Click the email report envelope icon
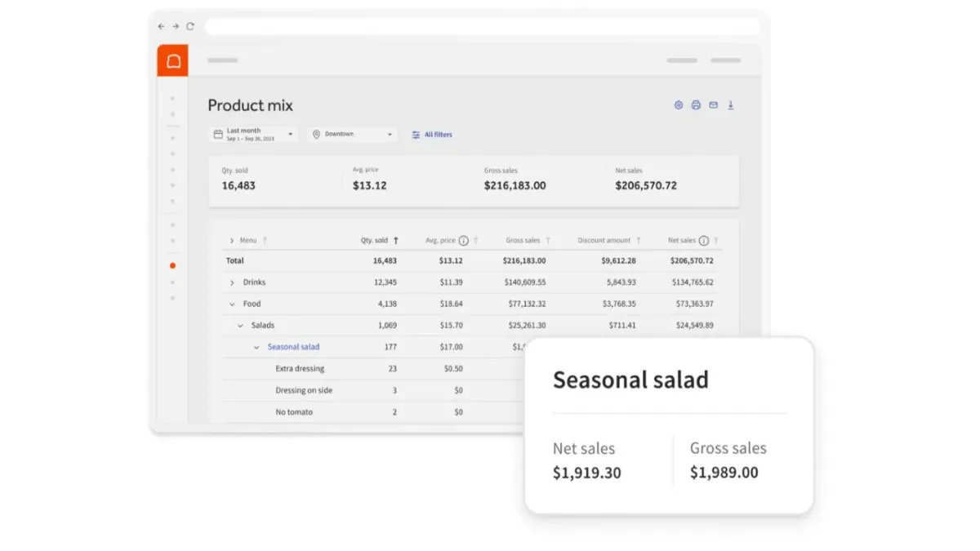This screenshot has width=980, height=551. tap(713, 105)
